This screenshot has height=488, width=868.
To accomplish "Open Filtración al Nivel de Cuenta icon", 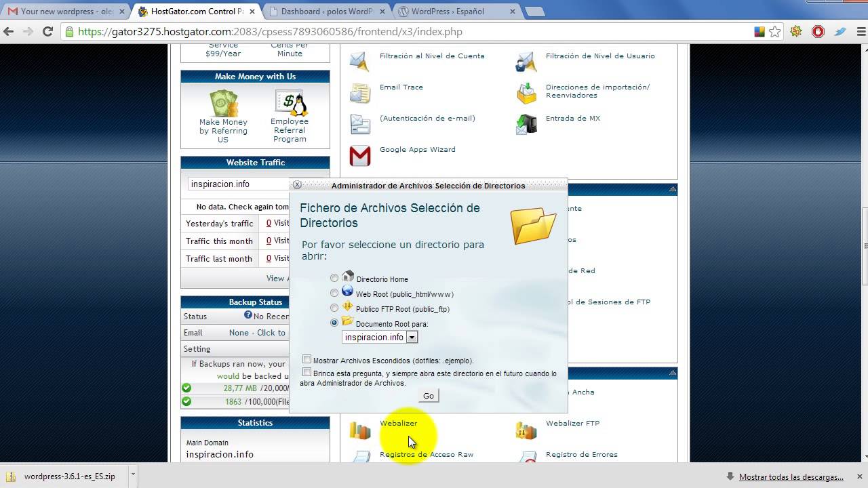I will coord(359,60).
